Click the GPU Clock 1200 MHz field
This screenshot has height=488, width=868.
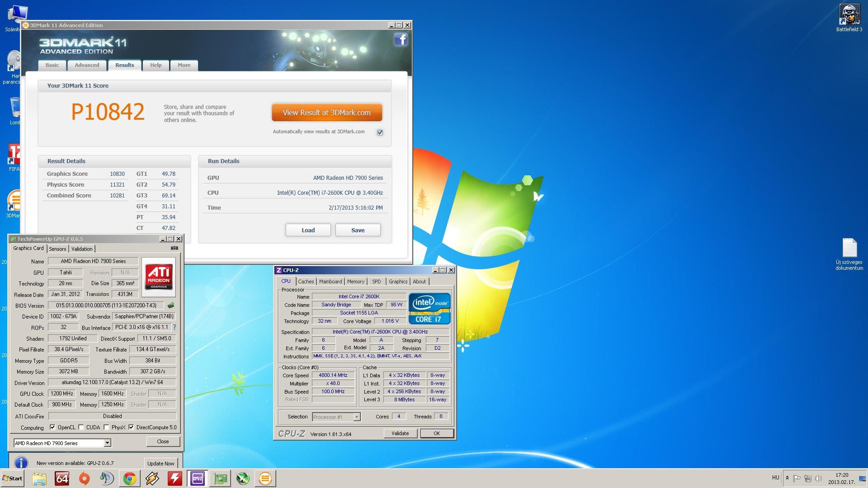[62, 394]
